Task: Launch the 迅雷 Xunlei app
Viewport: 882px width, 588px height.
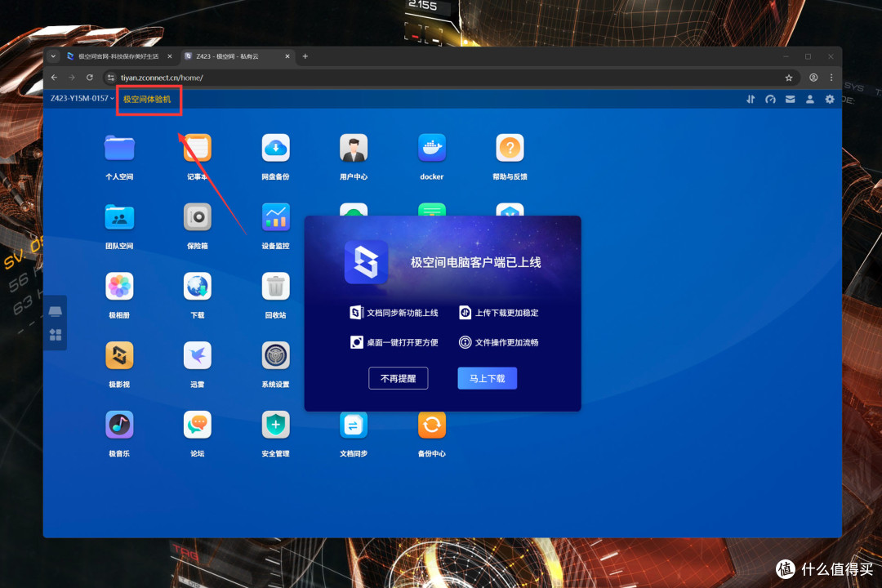Action: (198, 355)
